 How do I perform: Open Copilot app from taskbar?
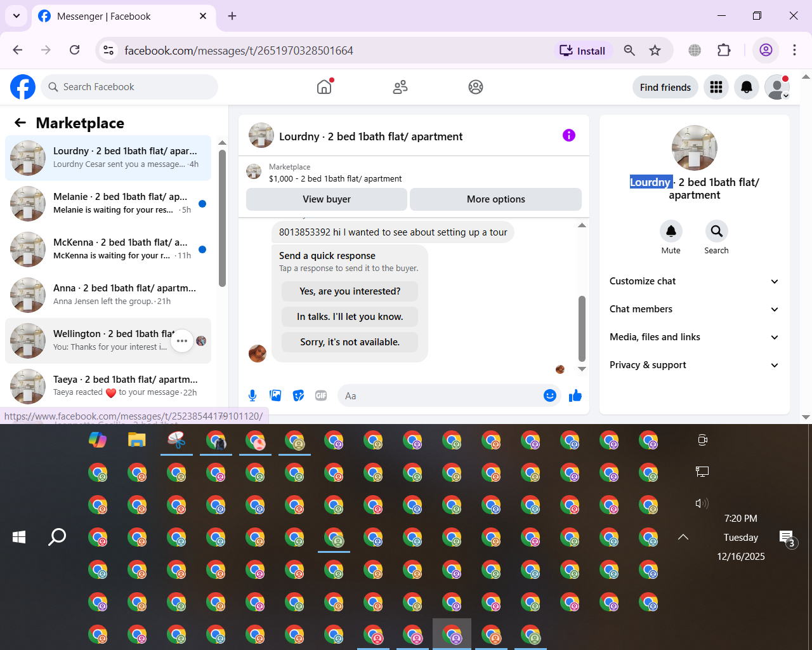pos(98,440)
